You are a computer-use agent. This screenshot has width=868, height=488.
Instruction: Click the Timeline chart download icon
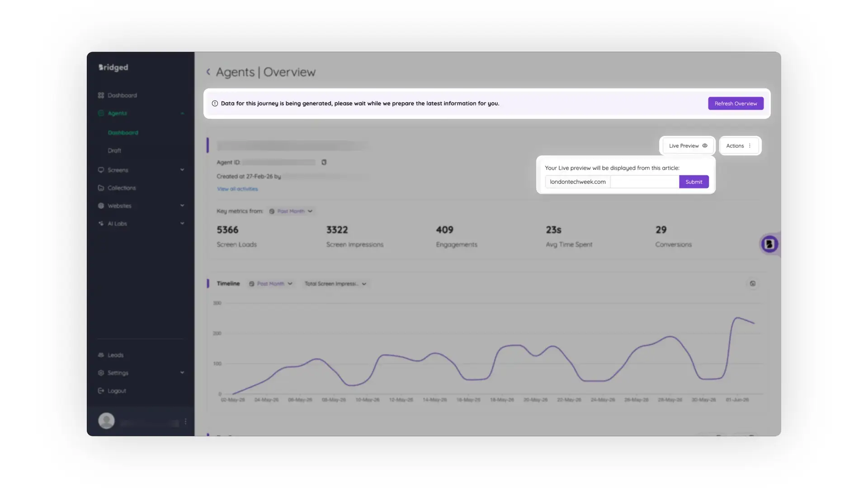(753, 284)
